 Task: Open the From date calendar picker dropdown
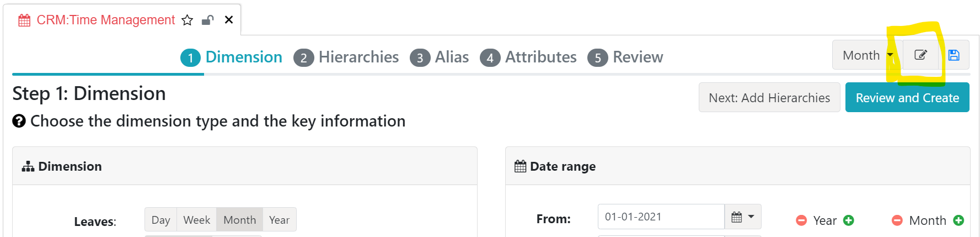[x=743, y=217]
